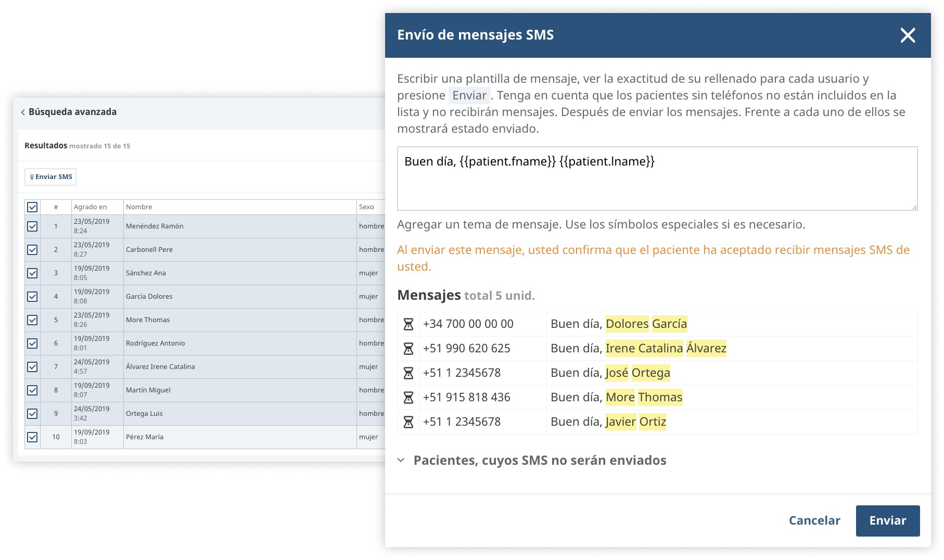This screenshot has width=944, height=560.
Task: Click the status icon beside +51 915 818 436
Action: [409, 397]
